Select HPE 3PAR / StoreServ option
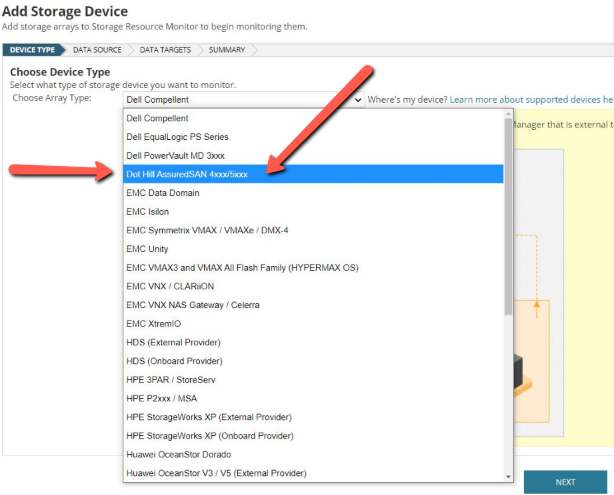Screen dimensions: 614x495 313,380
